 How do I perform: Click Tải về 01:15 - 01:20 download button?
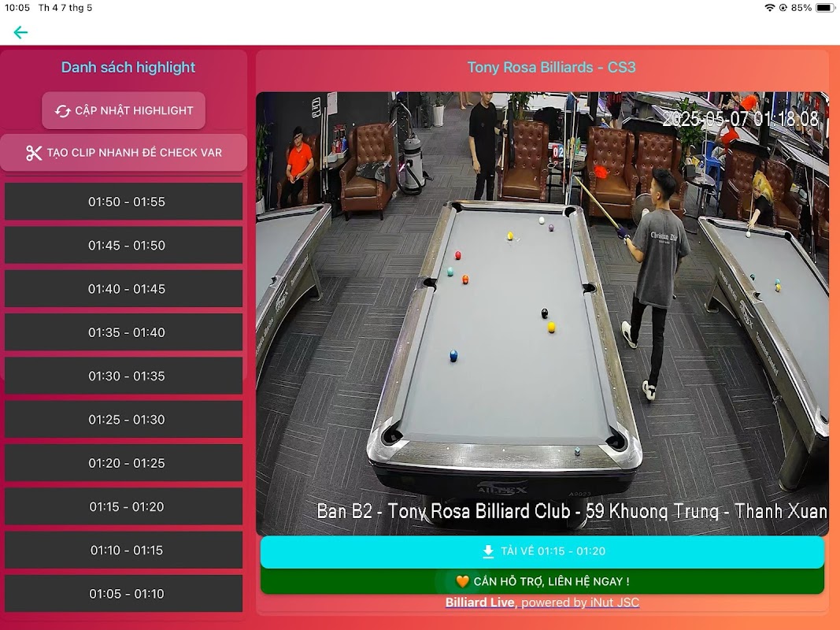point(542,552)
